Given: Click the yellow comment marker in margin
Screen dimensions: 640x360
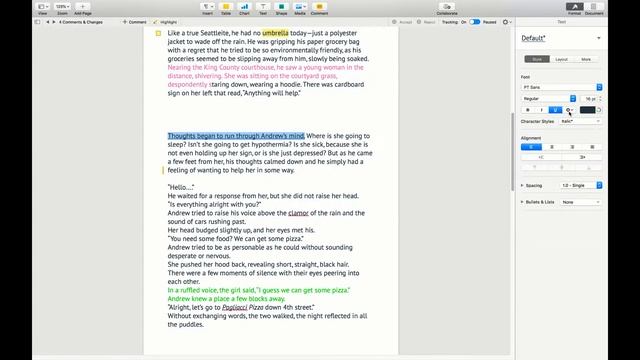Looking at the screenshot, I should tap(158, 33).
